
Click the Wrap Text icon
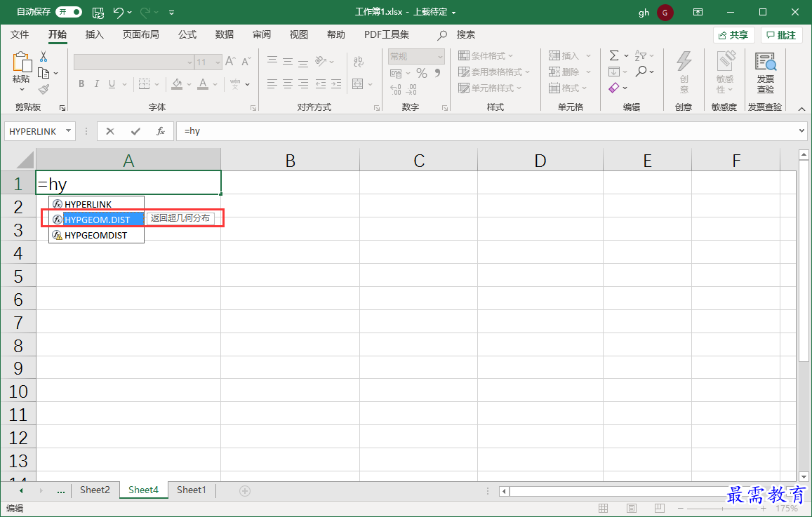pos(358,62)
